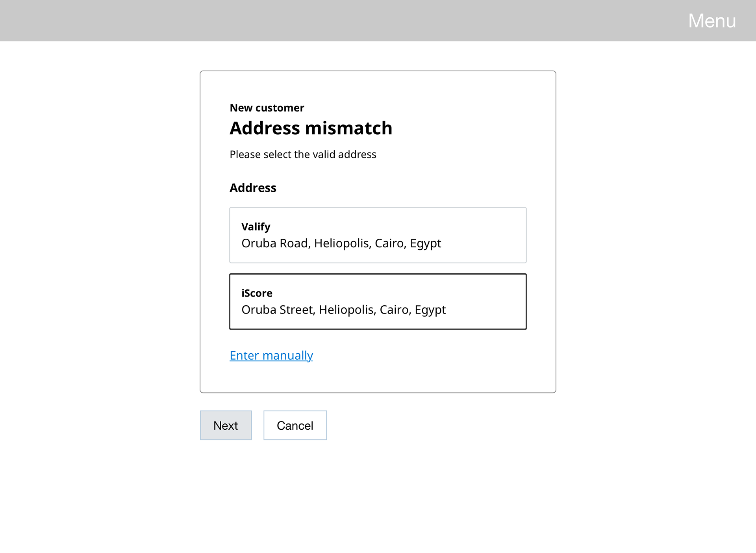Viewport: 756px width, 553px height.
Task: Click the New customer label
Action: pos(267,108)
